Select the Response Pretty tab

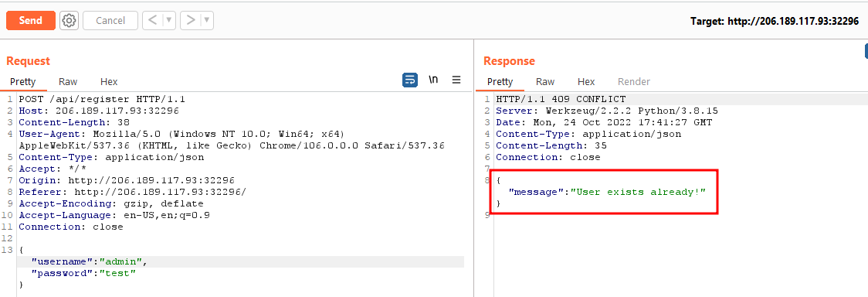[x=500, y=82]
